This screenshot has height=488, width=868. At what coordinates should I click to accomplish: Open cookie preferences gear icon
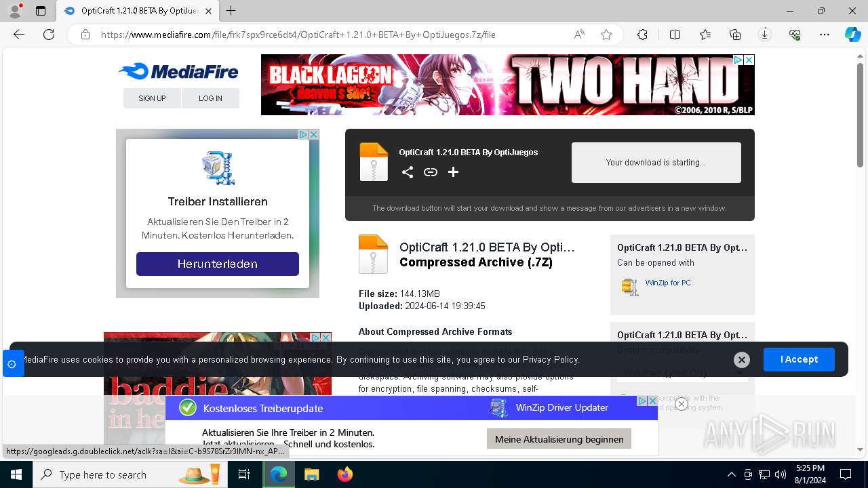pyautogui.click(x=12, y=364)
